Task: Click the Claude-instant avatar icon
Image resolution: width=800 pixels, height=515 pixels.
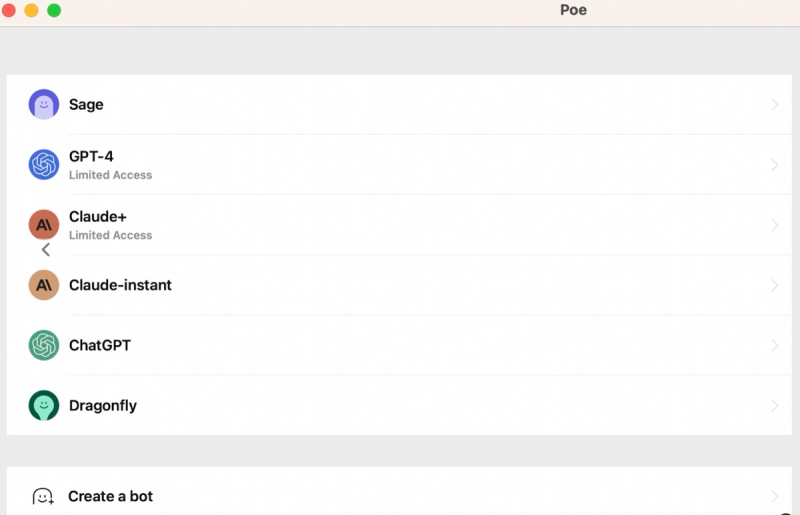Action: tap(44, 285)
